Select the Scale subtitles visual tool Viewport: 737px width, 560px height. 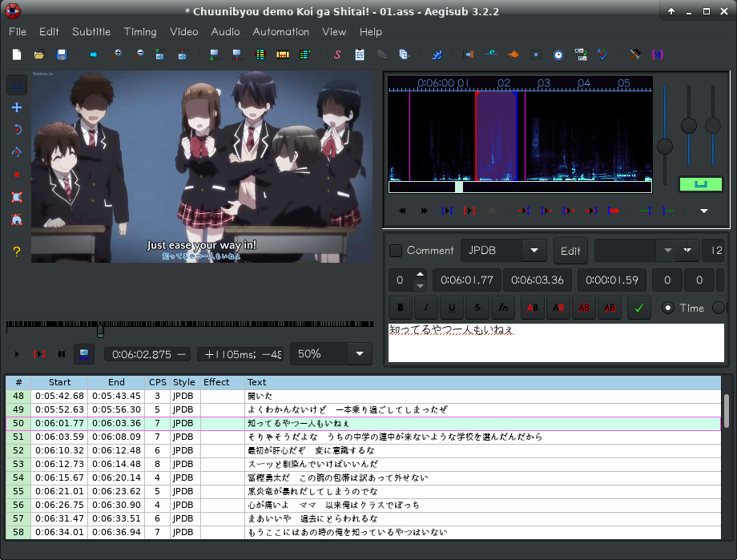click(x=17, y=175)
